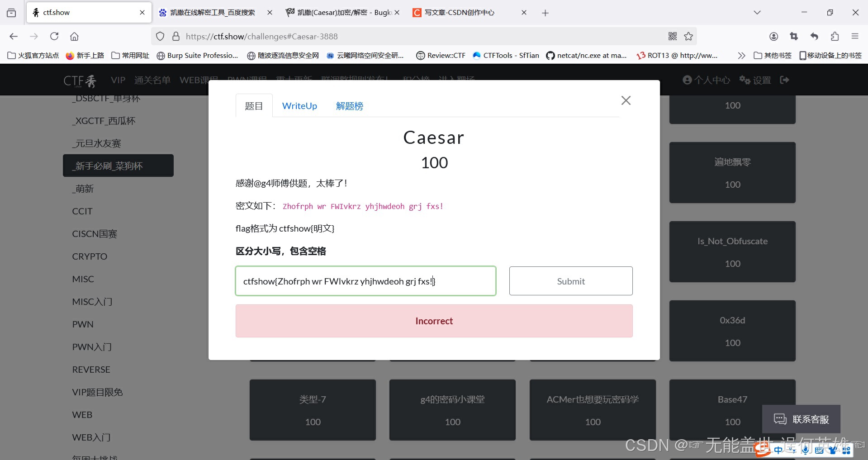Close the CSDN writing tab
The width and height of the screenshot is (868, 460).
(x=524, y=13)
